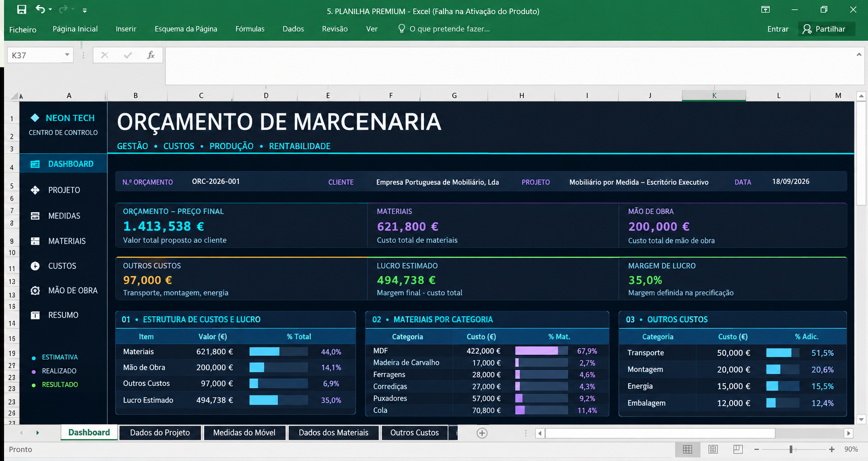Undo the last action
The image size is (868, 461).
[40, 9]
